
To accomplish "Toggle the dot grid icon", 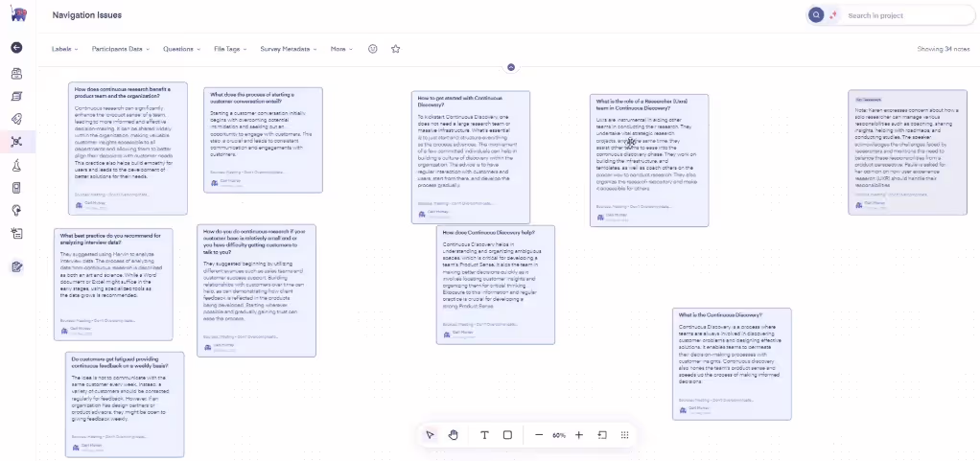I will [x=624, y=435].
